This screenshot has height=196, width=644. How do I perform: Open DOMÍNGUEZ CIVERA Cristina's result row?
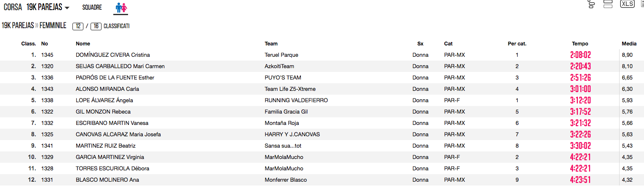113,55
